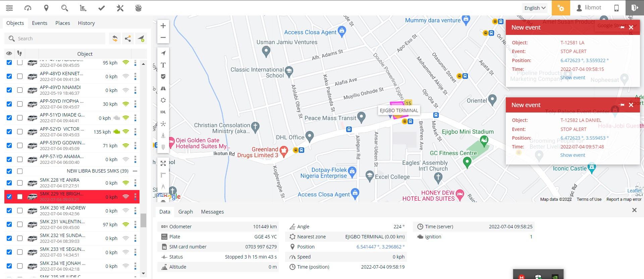Open the options menu for SMK 229 YE BRIGH
The image size is (644, 279).
135,197
